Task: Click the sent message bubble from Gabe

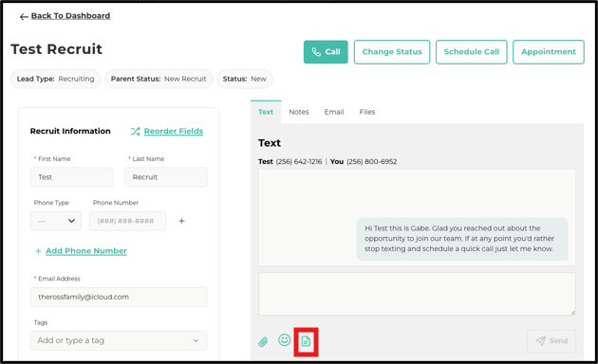Action: 462,239
